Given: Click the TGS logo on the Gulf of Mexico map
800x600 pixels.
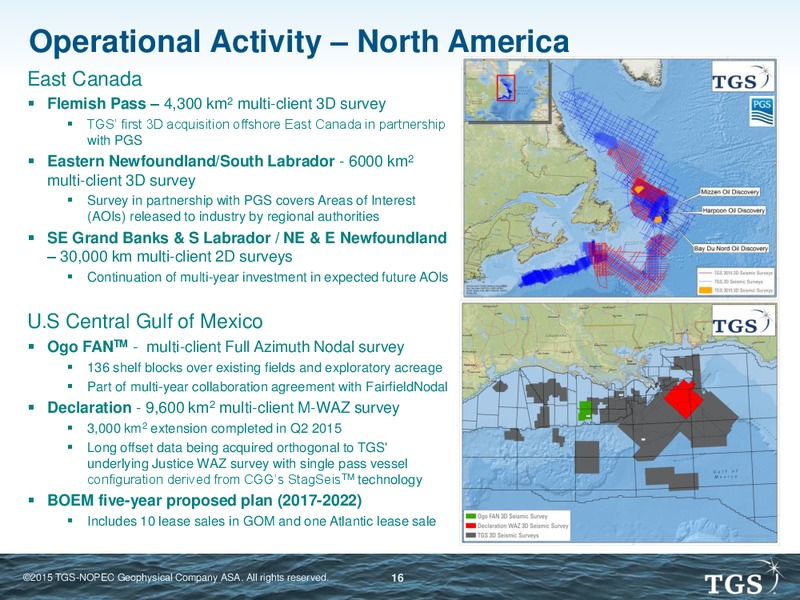Looking at the screenshot, I should (x=743, y=321).
